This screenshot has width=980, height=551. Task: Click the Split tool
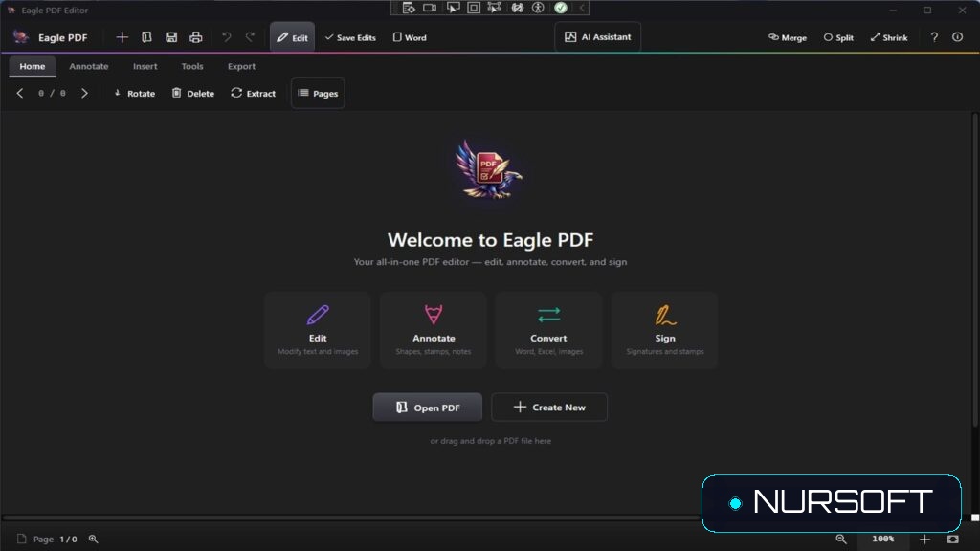(x=838, y=37)
